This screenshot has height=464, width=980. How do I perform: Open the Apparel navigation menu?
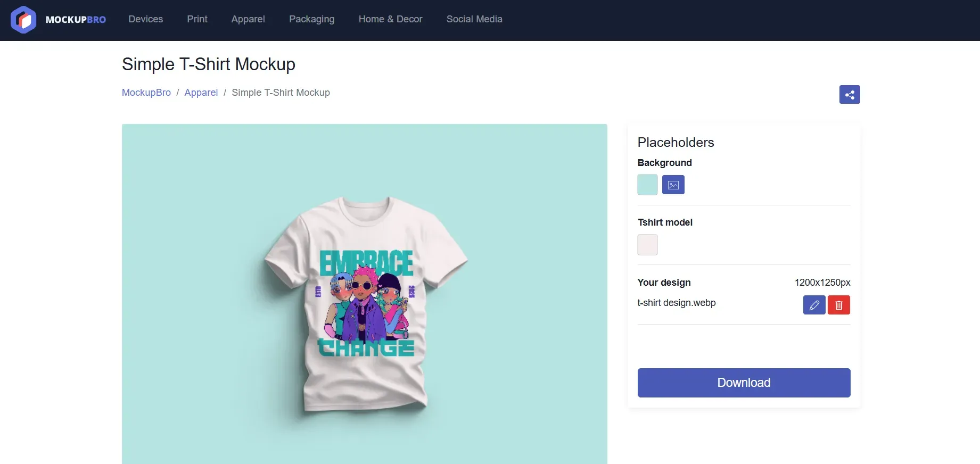tap(248, 19)
